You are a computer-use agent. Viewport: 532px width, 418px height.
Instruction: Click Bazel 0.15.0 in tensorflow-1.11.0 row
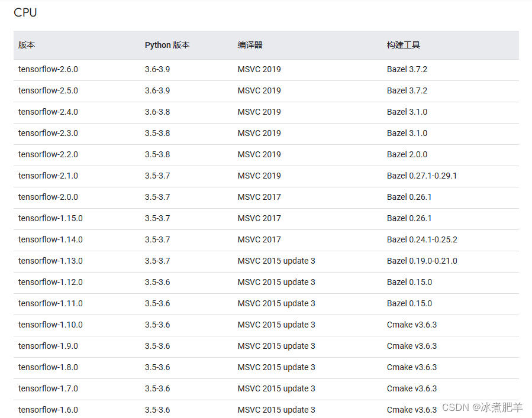[410, 303]
